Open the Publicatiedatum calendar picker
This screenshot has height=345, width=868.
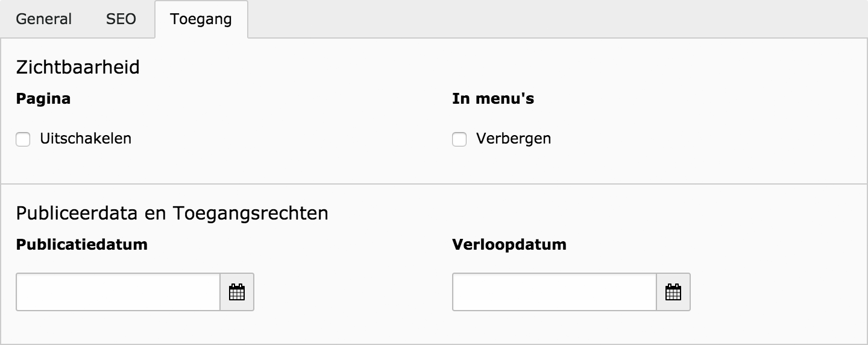click(237, 293)
